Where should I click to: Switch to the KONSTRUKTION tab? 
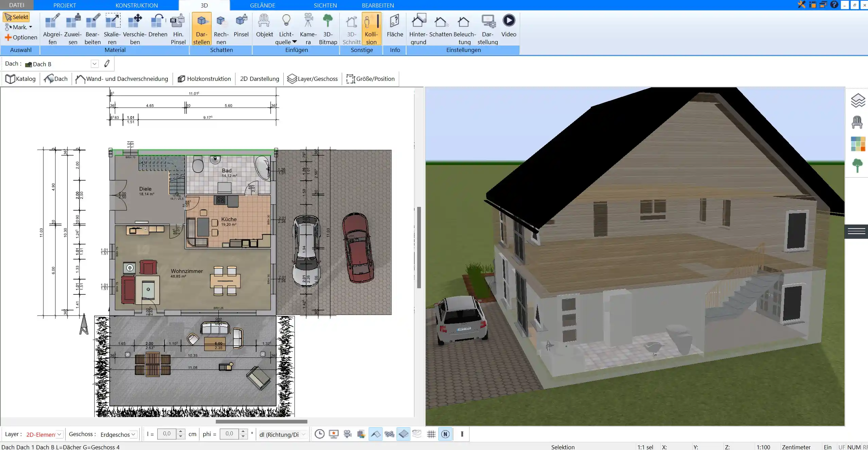[x=137, y=5]
